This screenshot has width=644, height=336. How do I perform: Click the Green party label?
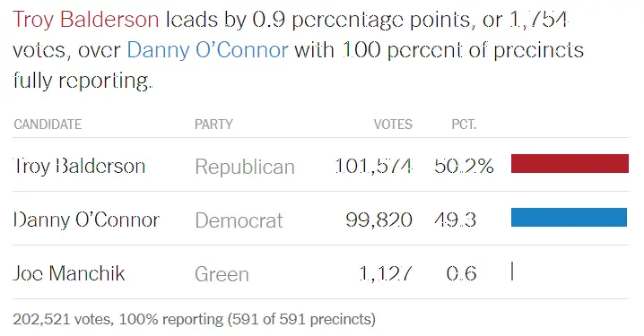[222, 274]
